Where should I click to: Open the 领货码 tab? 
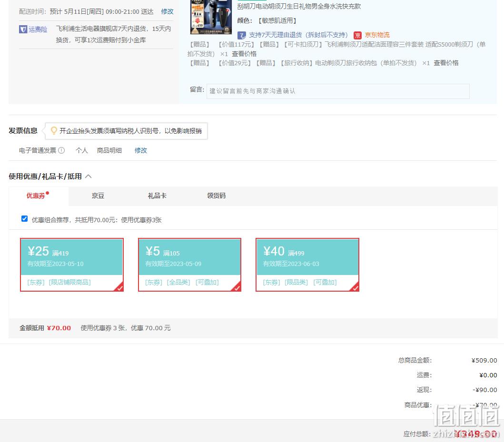(x=217, y=196)
